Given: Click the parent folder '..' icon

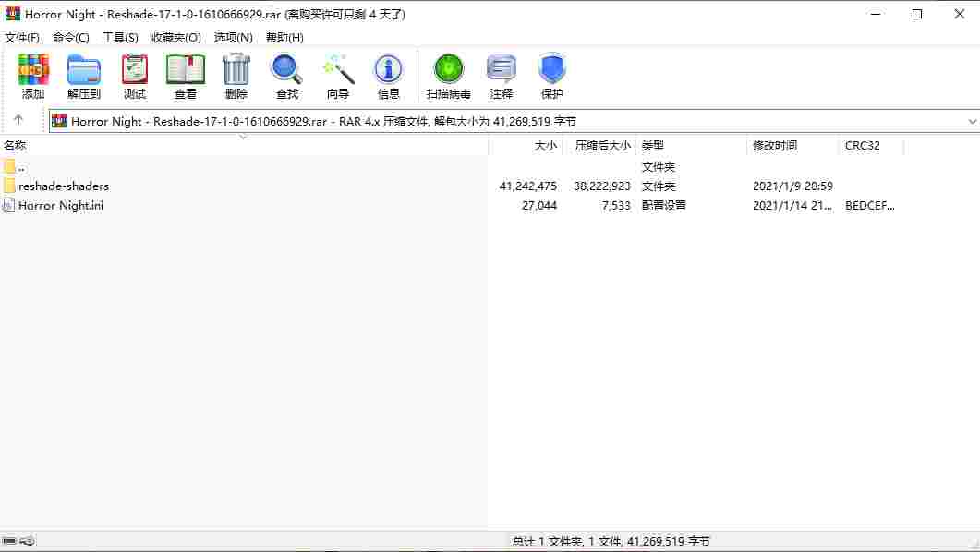Looking at the screenshot, I should coord(8,166).
